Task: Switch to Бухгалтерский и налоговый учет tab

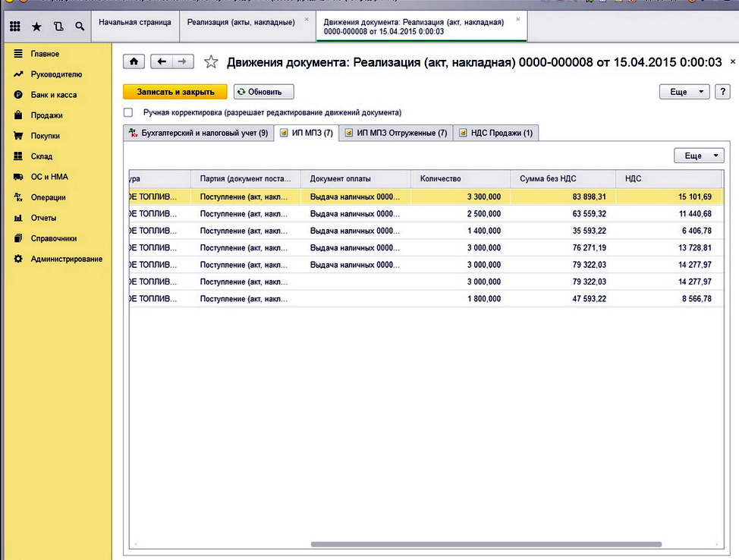Action: (x=197, y=133)
